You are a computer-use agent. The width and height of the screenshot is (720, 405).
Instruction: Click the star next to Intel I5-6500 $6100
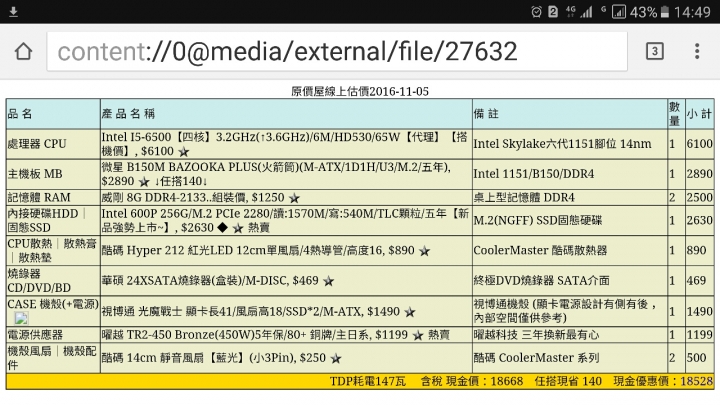(x=184, y=152)
